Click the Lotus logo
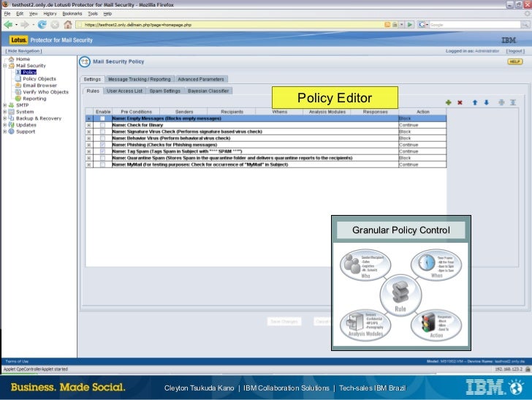532x400 pixels. pyautogui.click(x=18, y=40)
